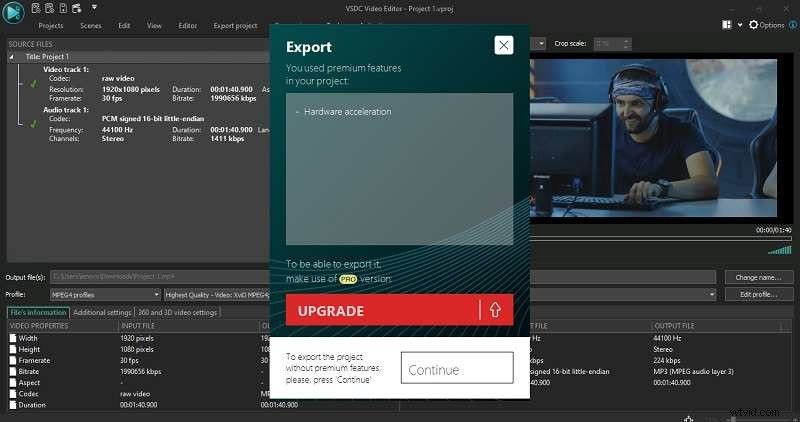Switch to File's information tab
The height and width of the screenshot is (422, 800).
point(39,312)
